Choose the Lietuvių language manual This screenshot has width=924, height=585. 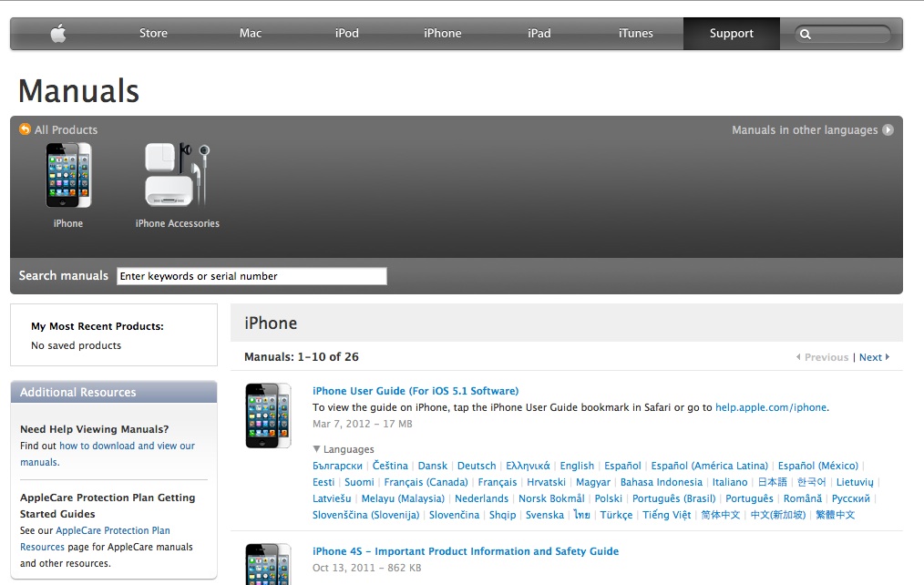[855, 483]
